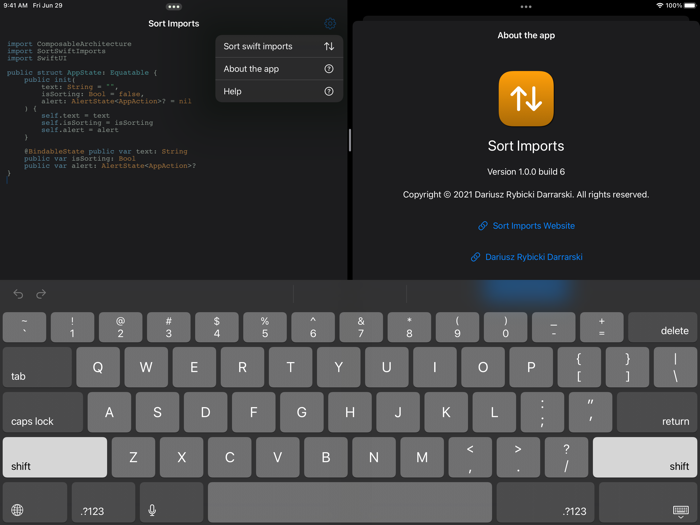Image resolution: width=700 pixels, height=525 pixels.
Task: Tap the quote and apostrophe key
Action: pyautogui.click(x=590, y=412)
